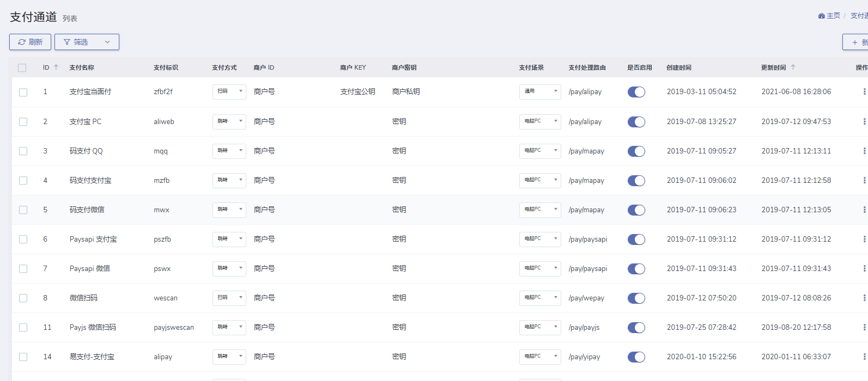This screenshot has width=868, height=381.
Task: Click the ID column sort arrow
Action: [x=56, y=67]
